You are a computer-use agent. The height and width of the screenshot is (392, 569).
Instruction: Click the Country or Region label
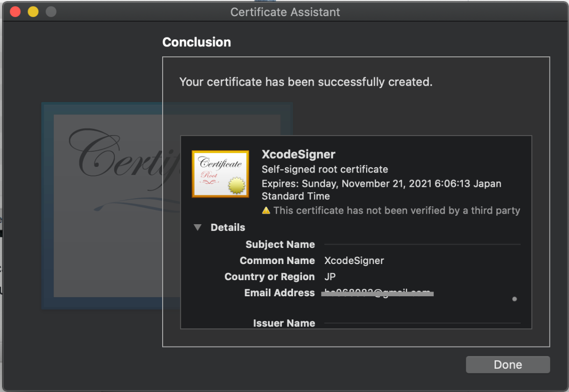click(x=270, y=277)
